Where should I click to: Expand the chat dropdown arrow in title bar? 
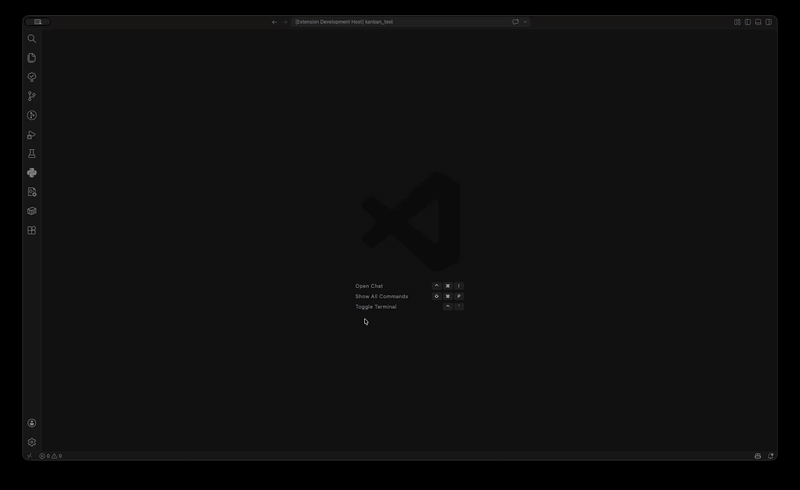(525, 22)
